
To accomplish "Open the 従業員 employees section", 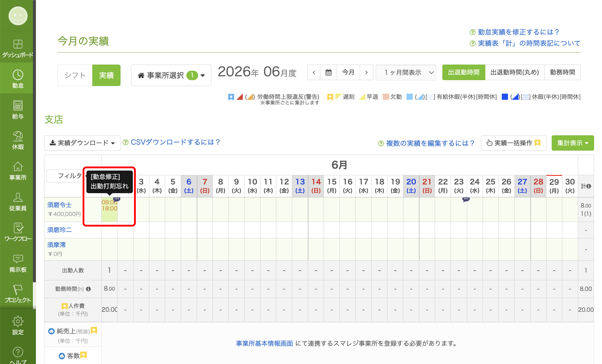I will coord(18,202).
